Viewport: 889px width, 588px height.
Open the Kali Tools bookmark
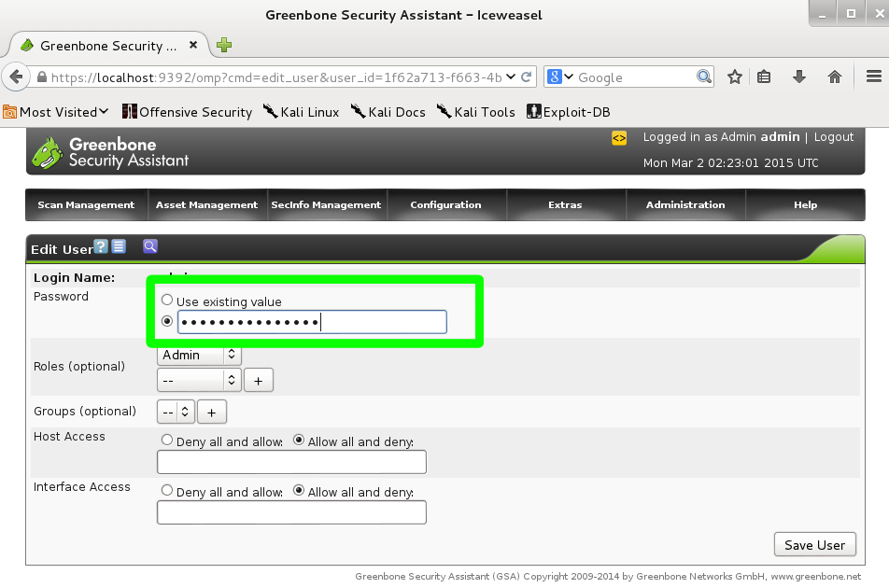click(475, 112)
